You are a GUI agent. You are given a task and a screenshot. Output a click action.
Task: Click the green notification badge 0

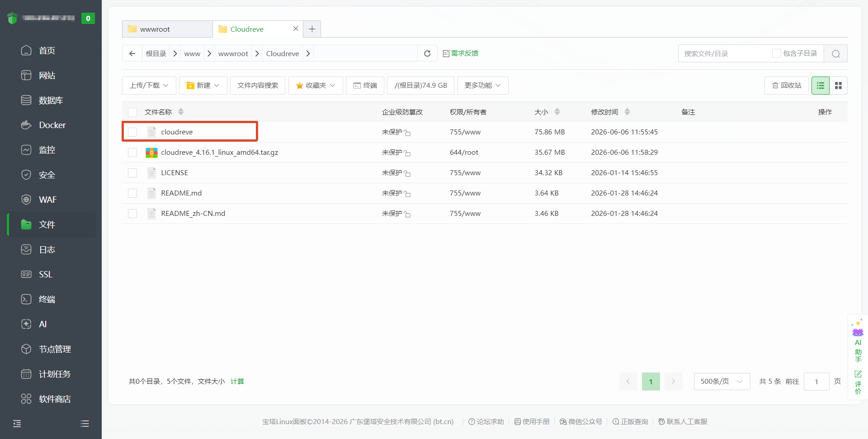(88, 18)
